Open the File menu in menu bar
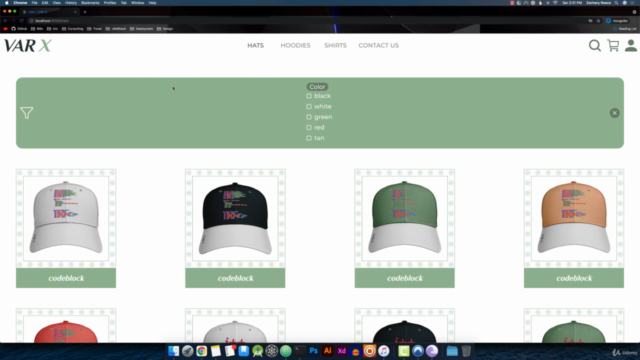 click(34, 3)
